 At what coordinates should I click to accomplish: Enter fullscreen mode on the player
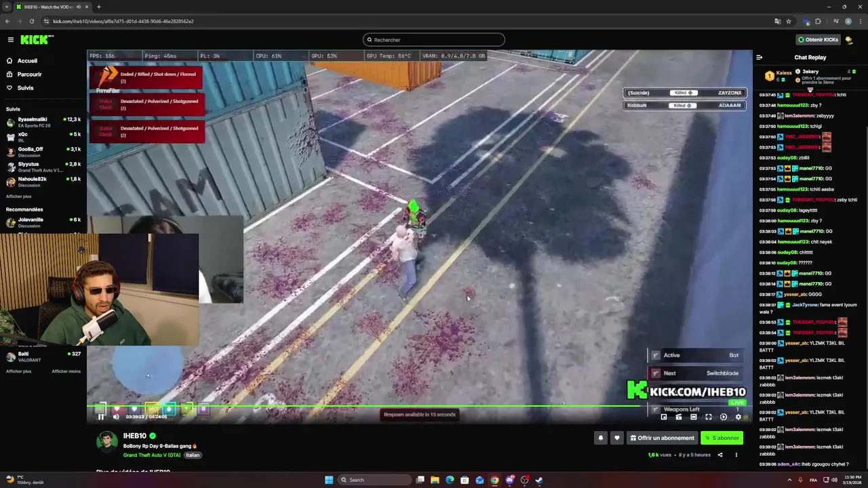(709, 418)
